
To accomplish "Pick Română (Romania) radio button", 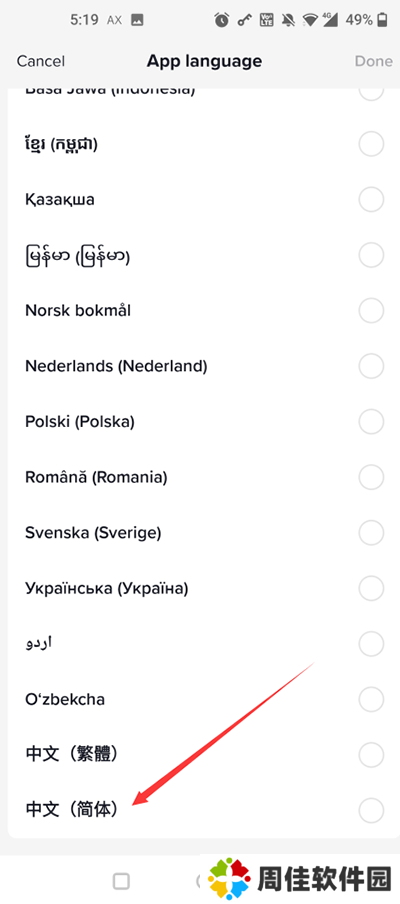I will point(371,477).
